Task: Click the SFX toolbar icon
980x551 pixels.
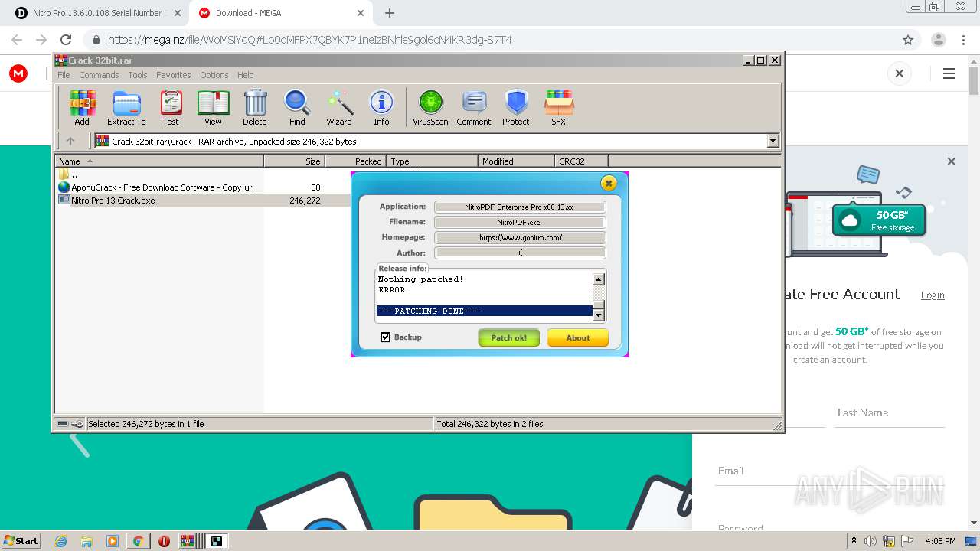Action: 559,108
